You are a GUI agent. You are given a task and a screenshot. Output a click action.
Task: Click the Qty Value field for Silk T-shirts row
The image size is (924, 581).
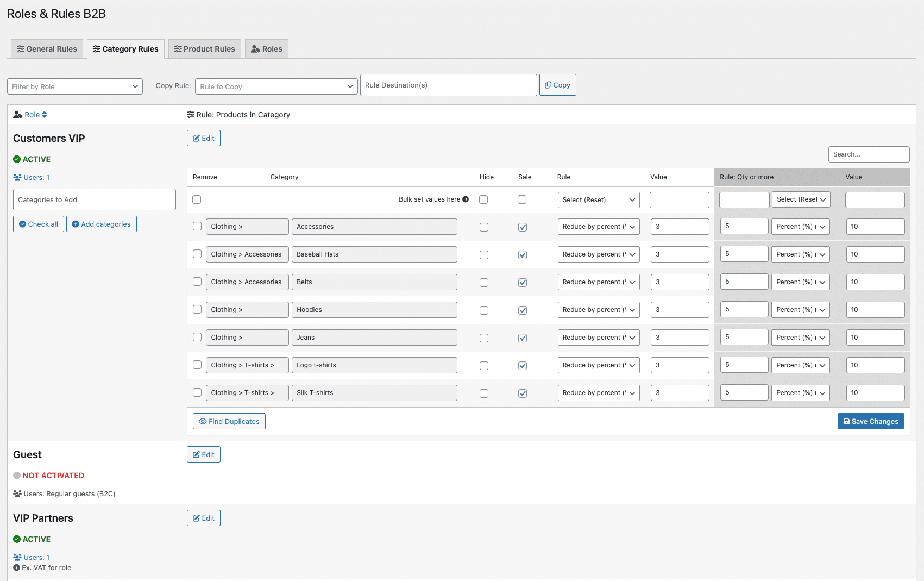[876, 393]
